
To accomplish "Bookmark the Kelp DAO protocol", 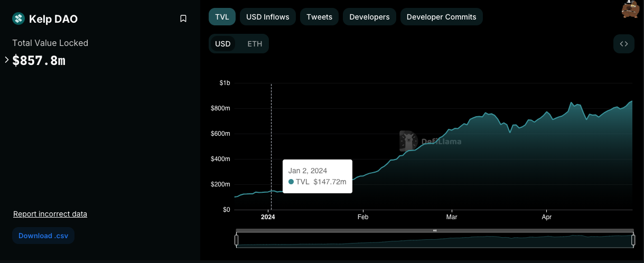I will [x=183, y=18].
